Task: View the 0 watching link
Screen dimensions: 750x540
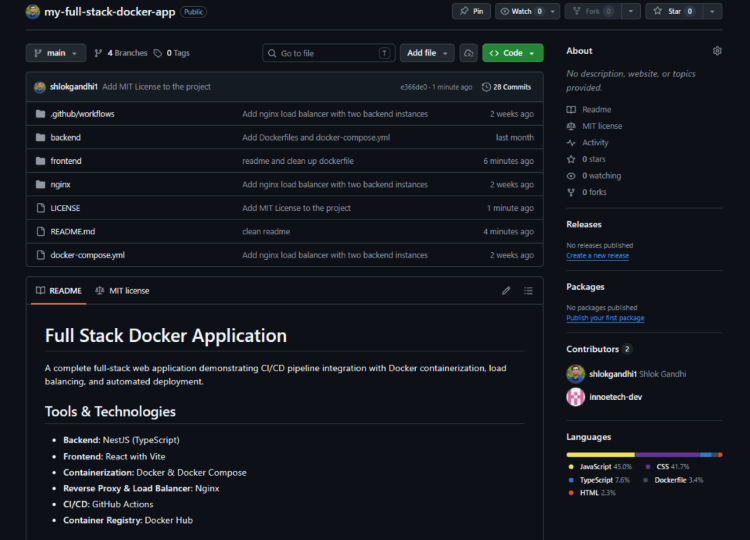Action: [x=594, y=176]
